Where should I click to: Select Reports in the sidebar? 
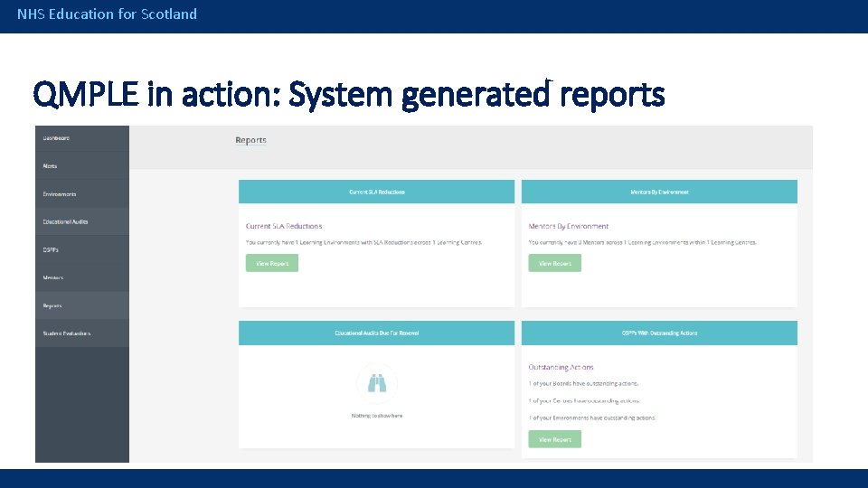click(x=82, y=306)
